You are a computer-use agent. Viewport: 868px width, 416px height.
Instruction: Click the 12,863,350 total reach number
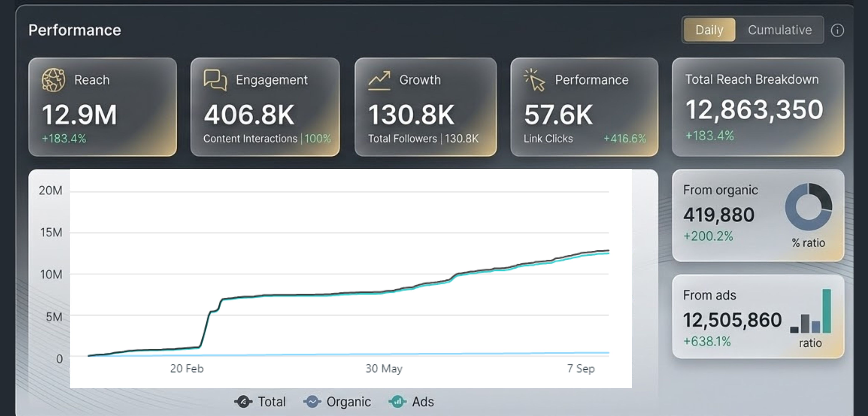[754, 110]
